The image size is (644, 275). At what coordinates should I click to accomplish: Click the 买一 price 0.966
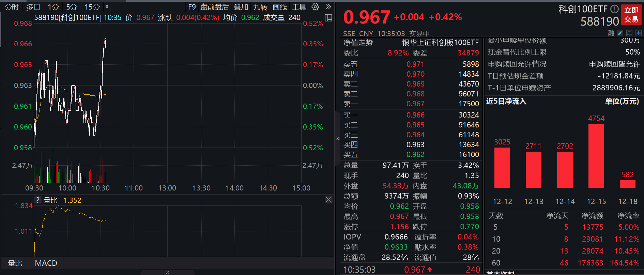[415, 115]
